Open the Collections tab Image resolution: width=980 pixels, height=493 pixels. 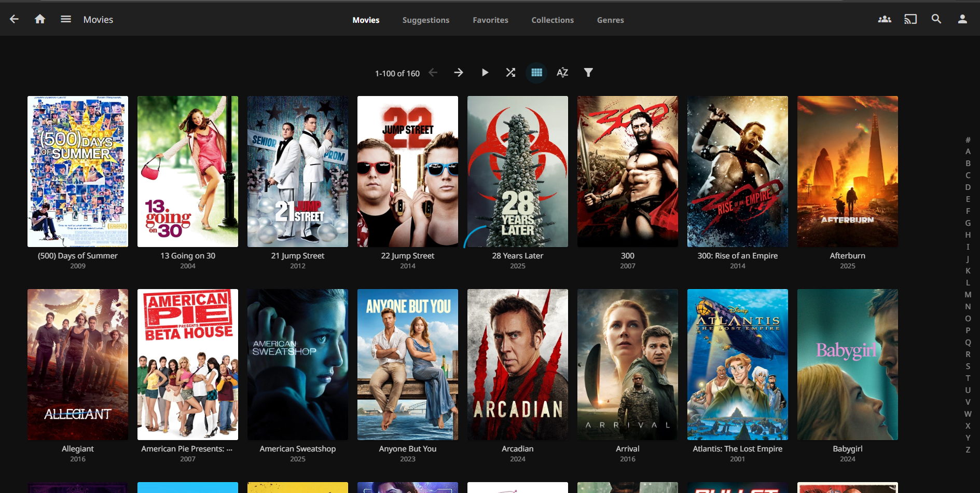(x=553, y=20)
